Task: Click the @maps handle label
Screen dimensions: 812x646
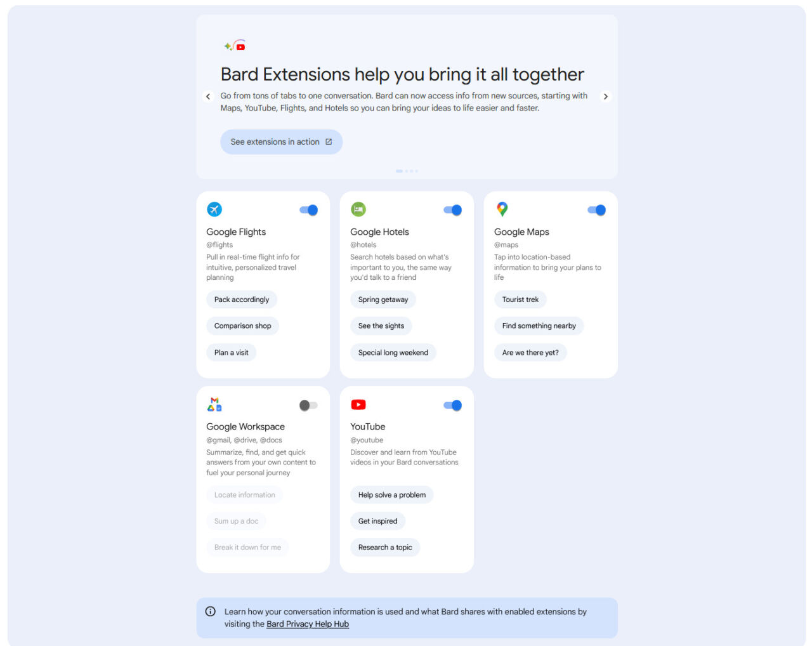Action: [505, 244]
